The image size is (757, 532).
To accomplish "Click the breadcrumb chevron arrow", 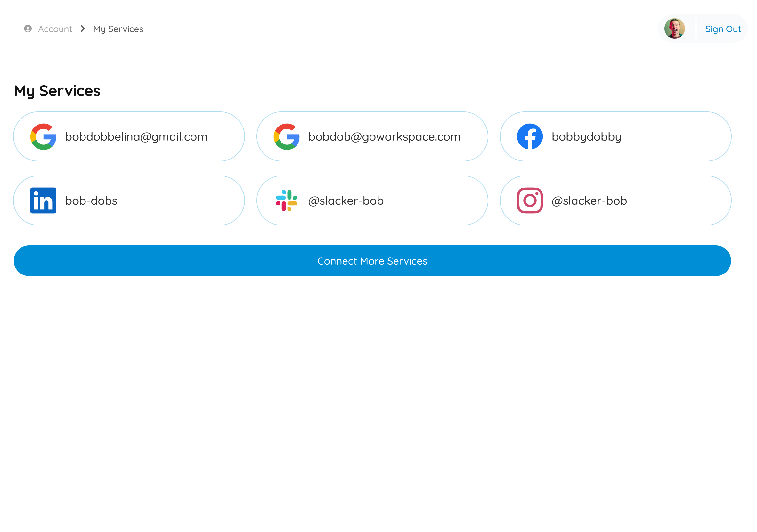I will 83,29.
